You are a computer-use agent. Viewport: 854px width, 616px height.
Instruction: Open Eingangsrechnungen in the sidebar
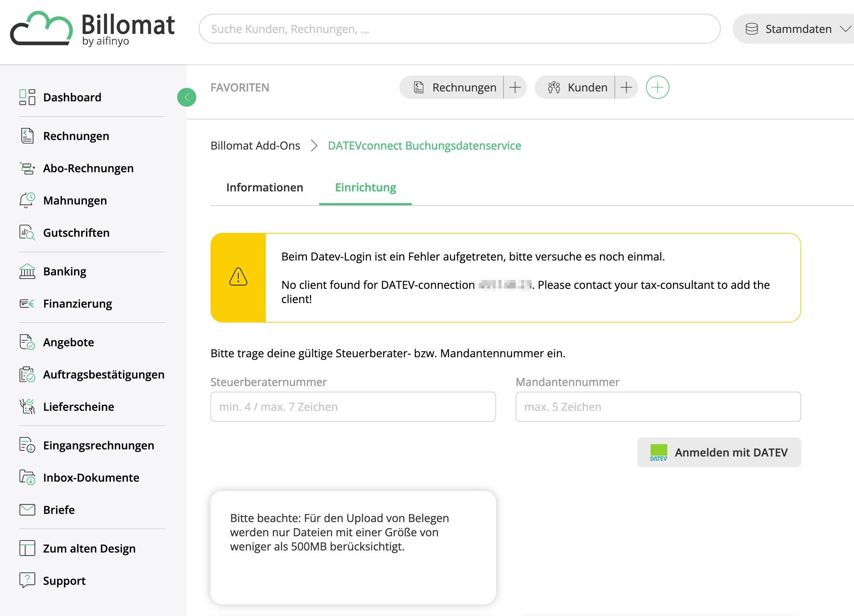[x=99, y=445]
